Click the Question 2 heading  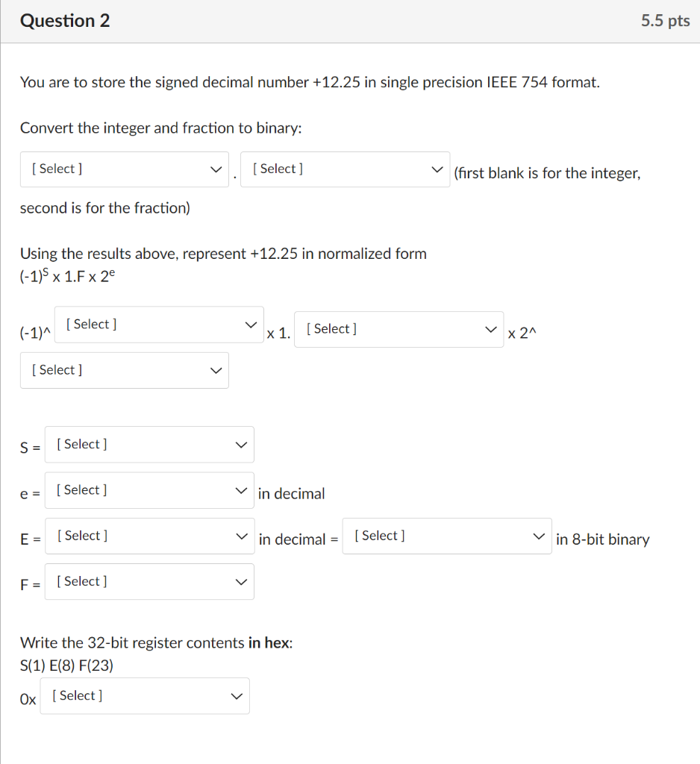tap(64, 21)
